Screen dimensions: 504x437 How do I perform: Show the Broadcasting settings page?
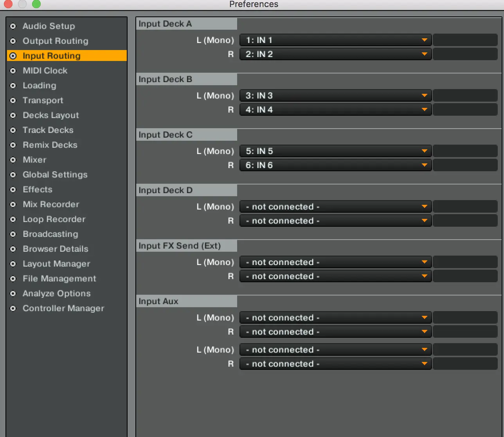coord(50,234)
